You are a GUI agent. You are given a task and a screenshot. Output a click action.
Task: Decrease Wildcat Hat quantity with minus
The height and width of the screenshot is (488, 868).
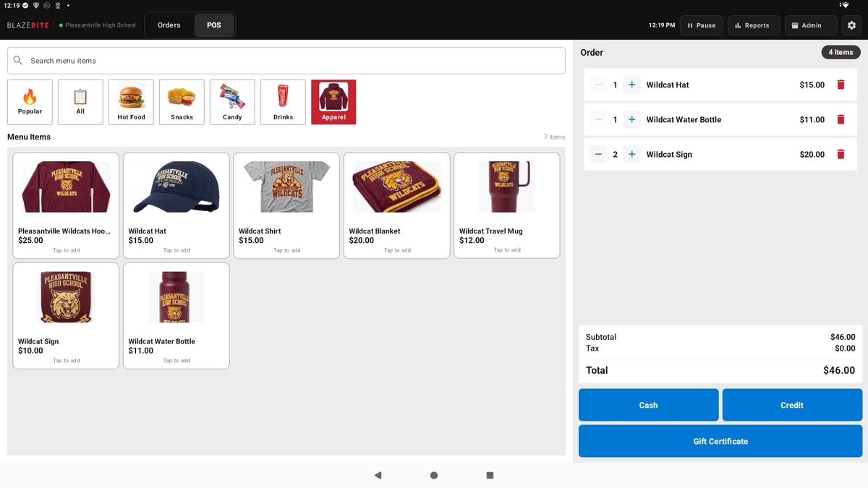pyautogui.click(x=598, y=85)
